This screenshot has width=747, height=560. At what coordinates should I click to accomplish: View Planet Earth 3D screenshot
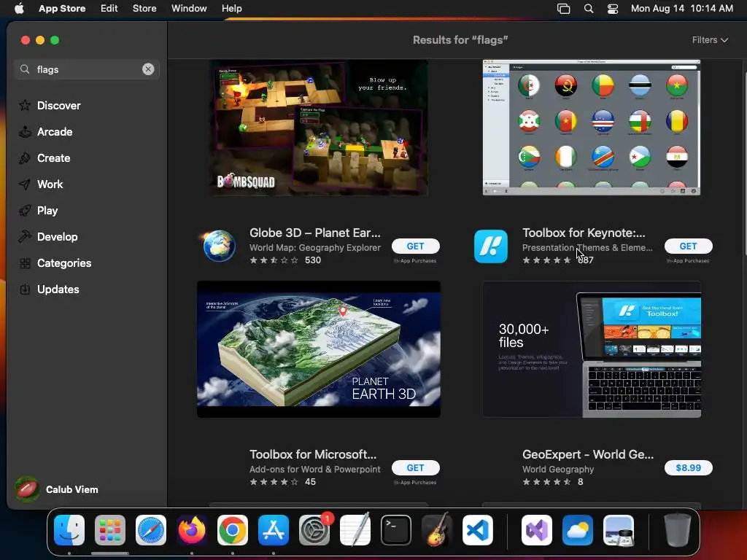(x=319, y=349)
